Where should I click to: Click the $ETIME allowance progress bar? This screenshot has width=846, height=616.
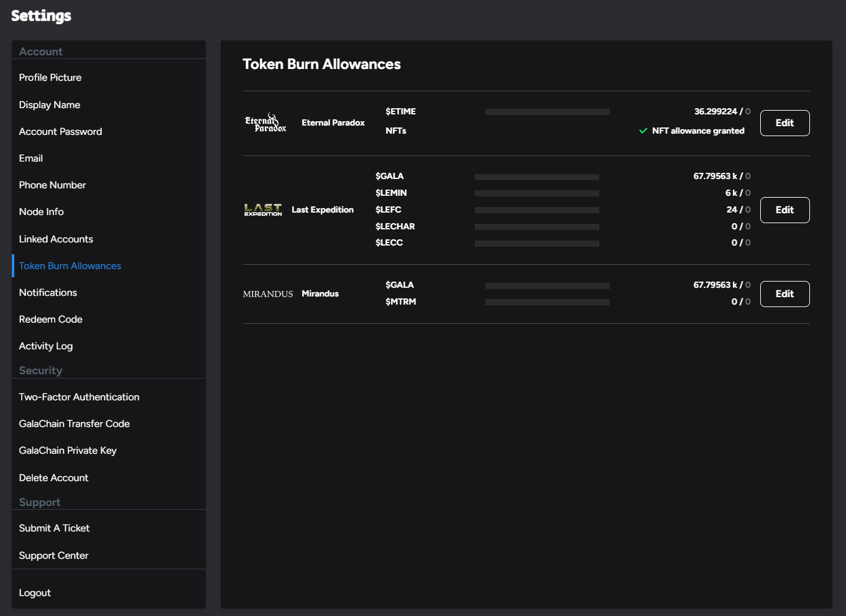pyautogui.click(x=548, y=112)
